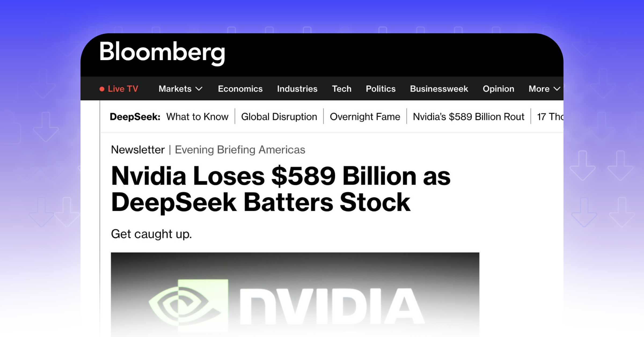
Task: Open Nvidia's $589 Billion Rout link
Action: coord(469,117)
